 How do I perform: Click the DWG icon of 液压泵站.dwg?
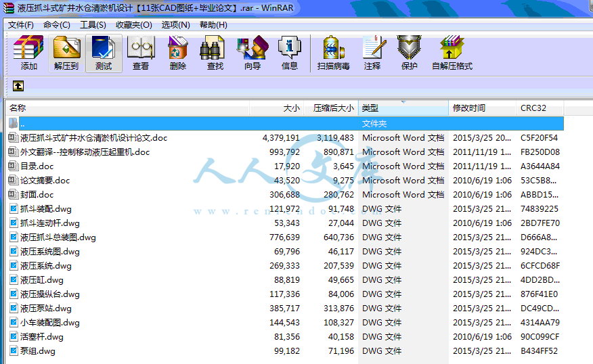[14, 308]
